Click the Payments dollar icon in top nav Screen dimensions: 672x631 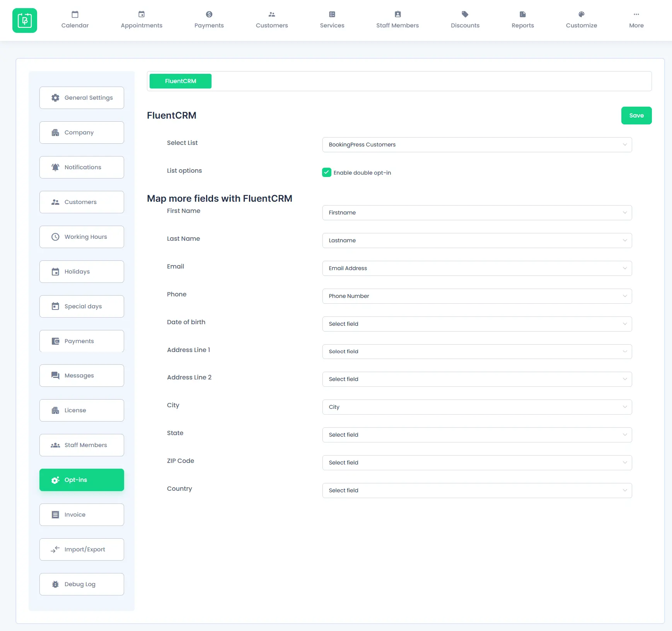209,14
